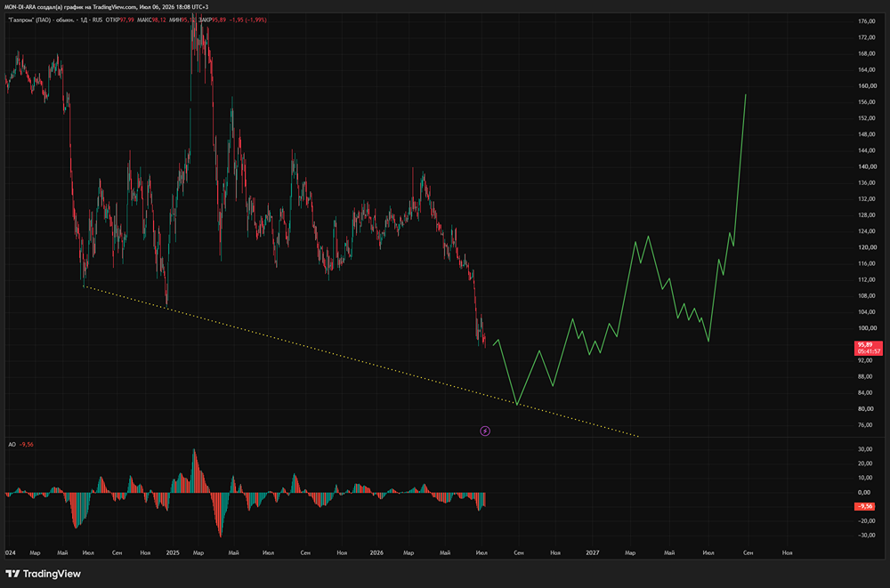Select the green forecast path peak
The image size is (890, 588).
(745, 95)
